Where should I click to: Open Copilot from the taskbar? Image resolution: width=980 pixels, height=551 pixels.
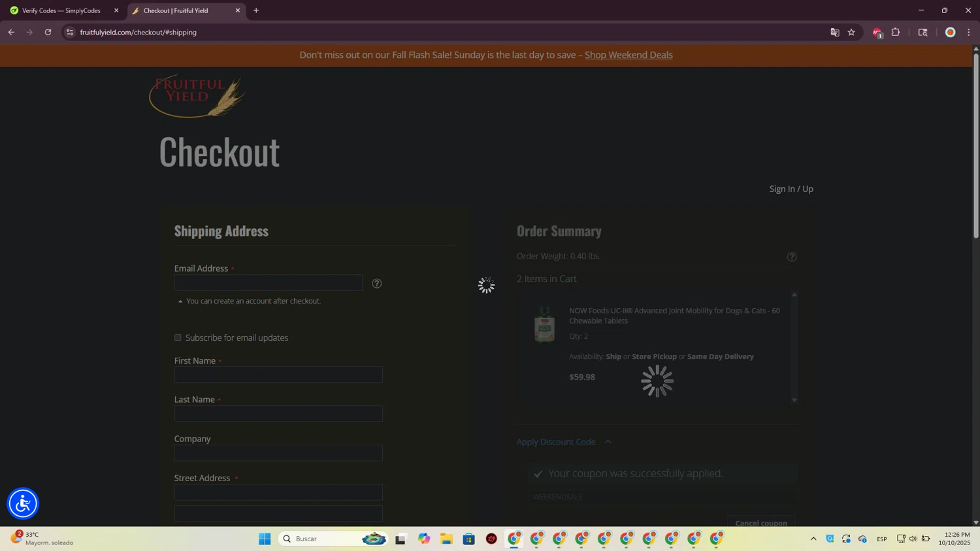424,539
